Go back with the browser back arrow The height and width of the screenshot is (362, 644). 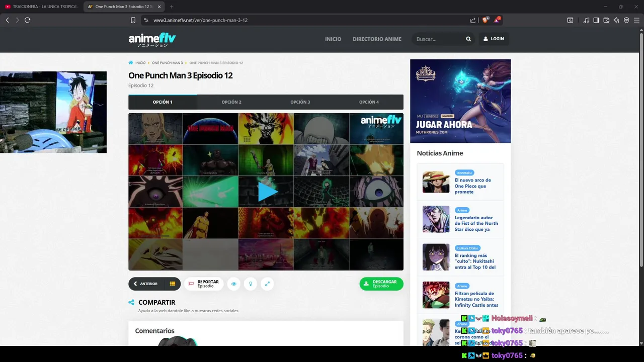[7, 20]
